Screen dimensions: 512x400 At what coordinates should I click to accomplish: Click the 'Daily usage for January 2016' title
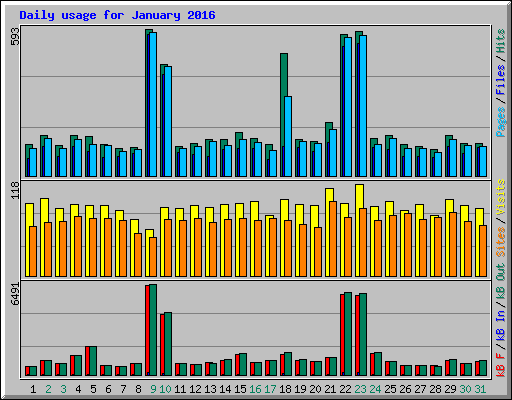click(117, 15)
